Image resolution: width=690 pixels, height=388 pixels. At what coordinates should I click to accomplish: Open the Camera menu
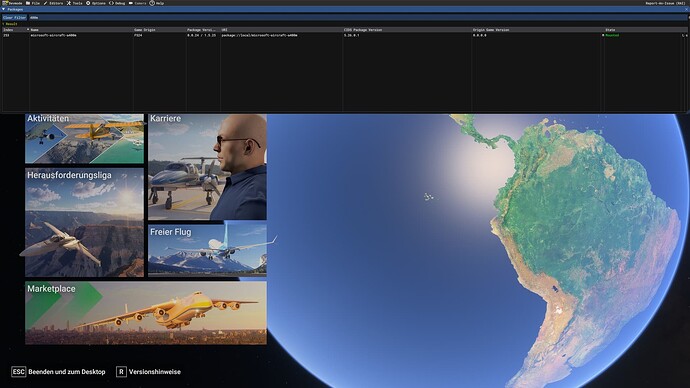coord(137,3)
